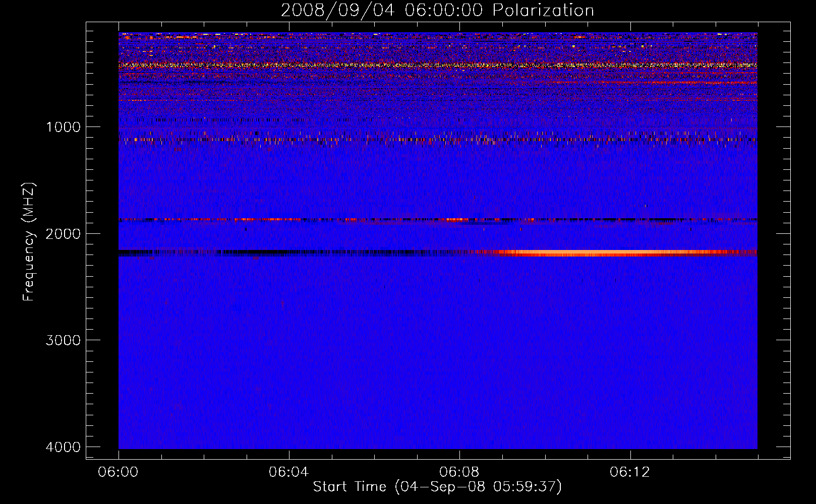This screenshot has height=504, width=816.
Task: Click the plot title '2008/09/04 06:00:00 Polarization'
Action: tap(437, 11)
